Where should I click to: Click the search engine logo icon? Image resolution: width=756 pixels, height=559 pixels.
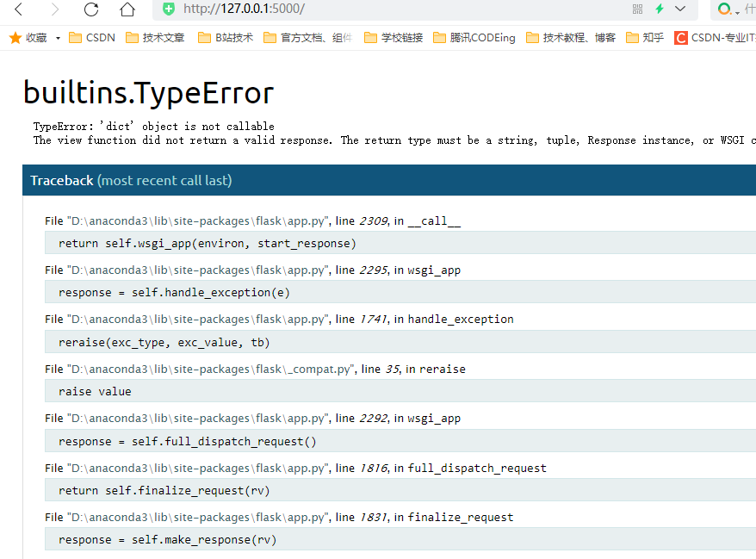(x=724, y=9)
